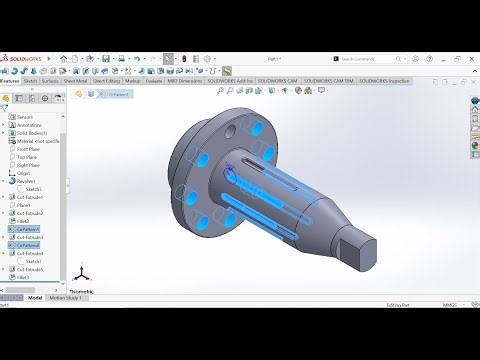Click the feature tree horizontal scrollbar
Image resolution: width=480 pixels, height=360 pixels.
pyautogui.click(x=20, y=290)
